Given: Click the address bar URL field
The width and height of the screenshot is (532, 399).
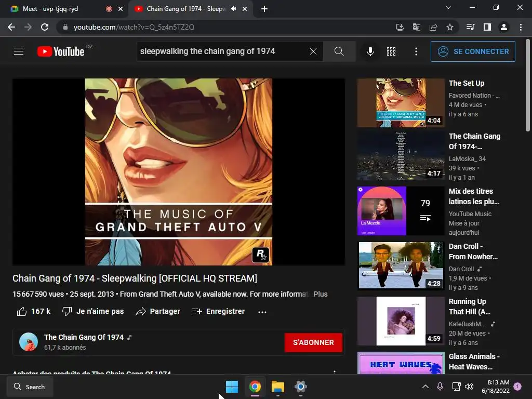Looking at the screenshot, I should [x=224, y=27].
